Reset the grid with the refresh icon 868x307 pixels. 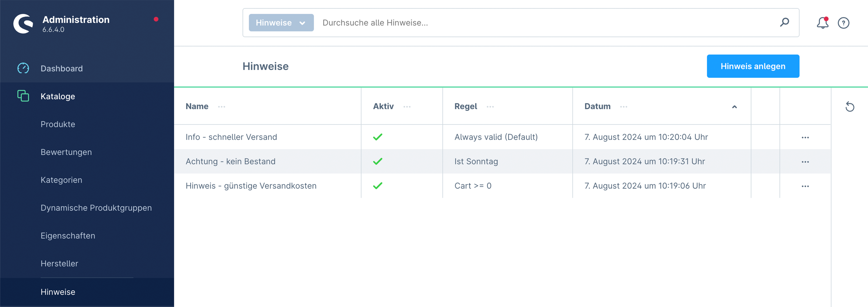pyautogui.click(x=850, y=107)
